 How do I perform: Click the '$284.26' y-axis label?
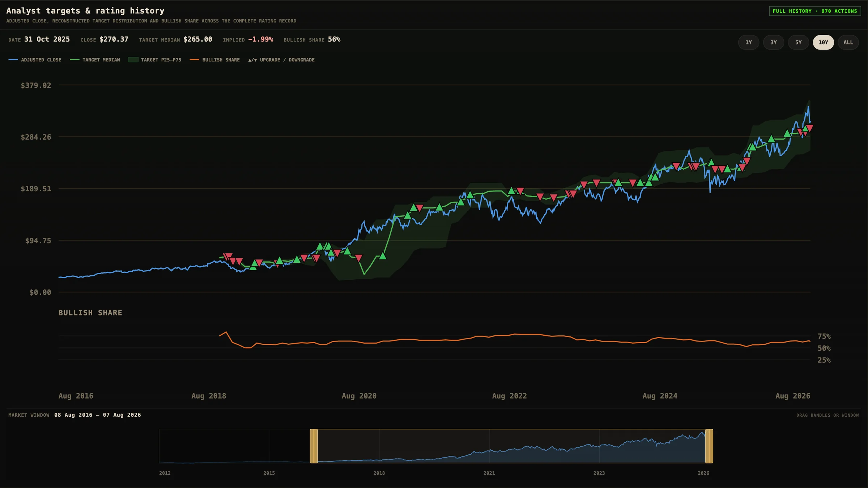coord(36,137)
